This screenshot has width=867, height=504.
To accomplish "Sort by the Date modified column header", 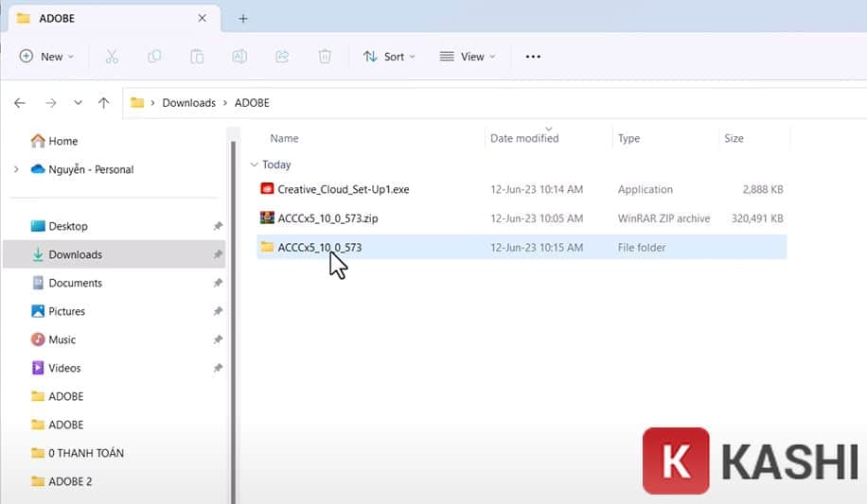I will 524,138.
